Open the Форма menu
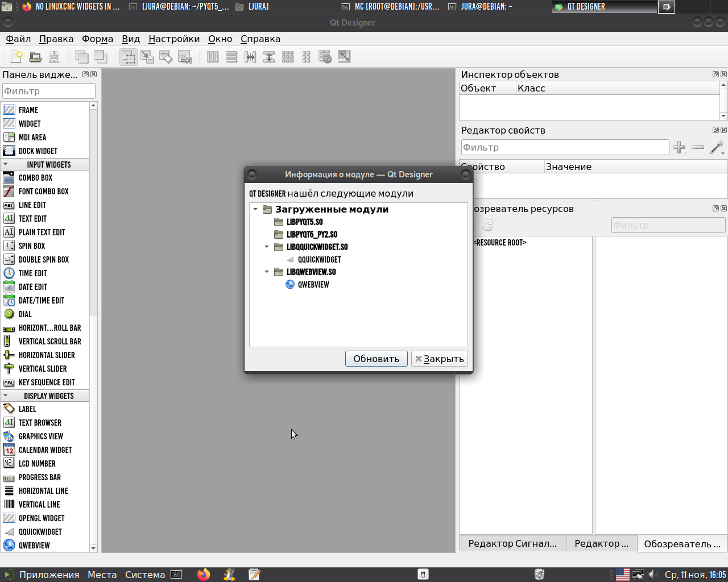The image size is (728, 582). 97,39
